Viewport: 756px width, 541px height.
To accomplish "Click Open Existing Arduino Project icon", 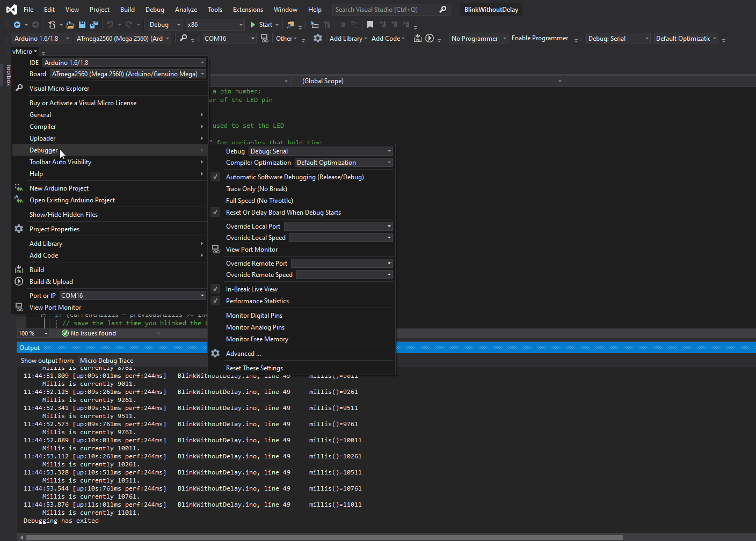I will click(19, 200).
